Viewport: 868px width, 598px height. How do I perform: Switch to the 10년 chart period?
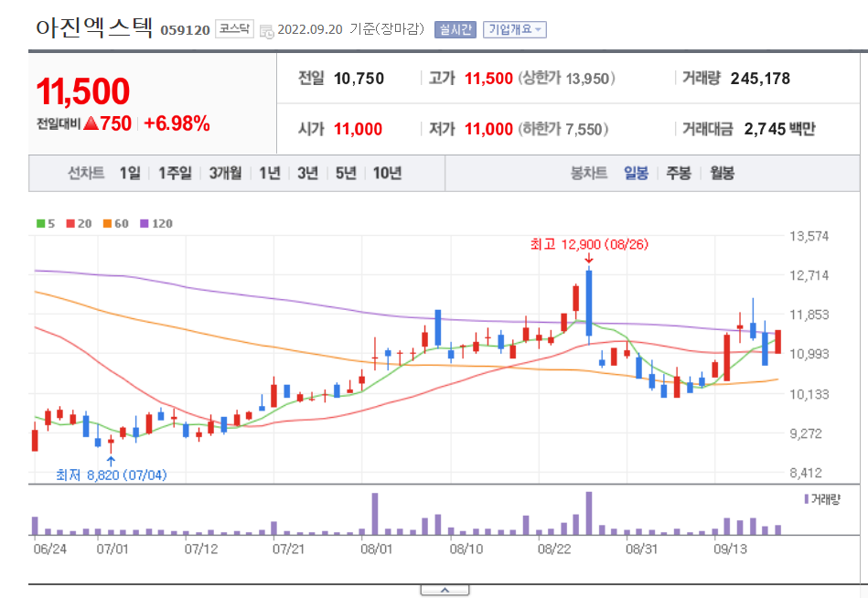click(x=387, y=173)
